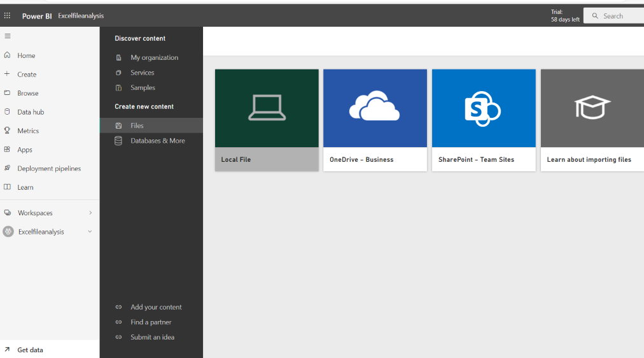Click the Data hub cylinder icon
This screenshot has height=358, width=644.
click(x=7, y=111)
